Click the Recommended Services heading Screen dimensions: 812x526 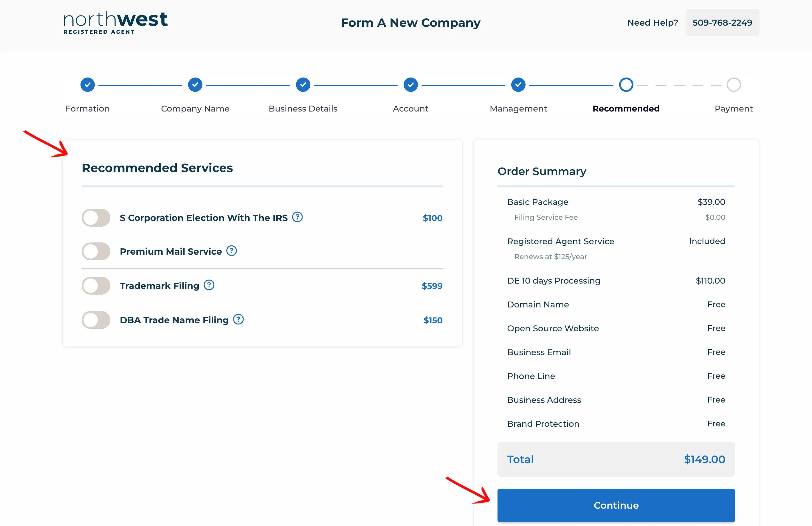click(157, 168)
